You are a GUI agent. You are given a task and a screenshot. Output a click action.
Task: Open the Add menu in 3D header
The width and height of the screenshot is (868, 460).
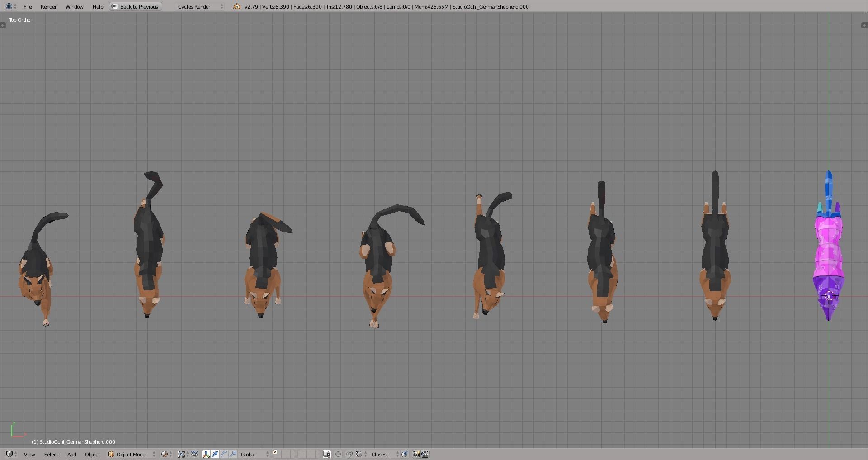[x=71, y=454]
